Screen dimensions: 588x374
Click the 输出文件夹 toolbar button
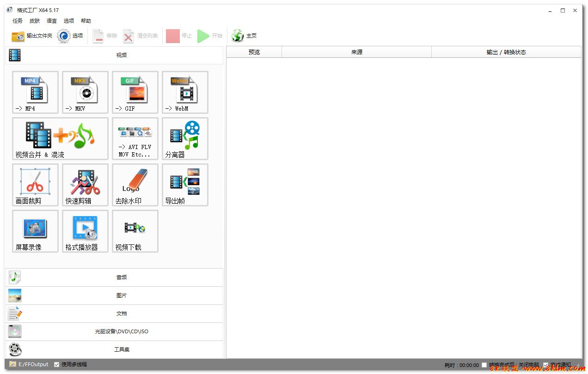32,36
